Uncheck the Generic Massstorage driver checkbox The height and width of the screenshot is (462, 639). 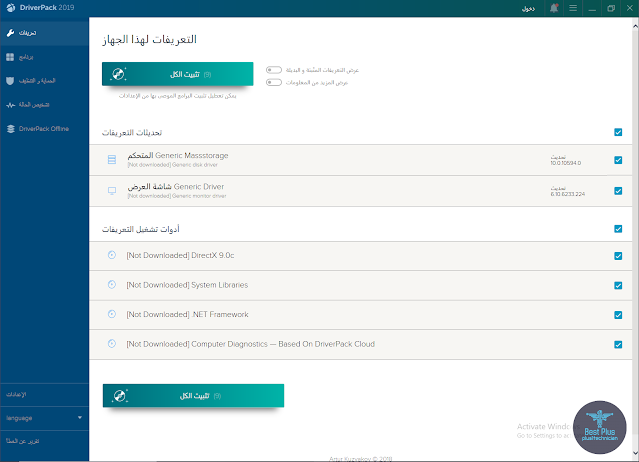tap(618, 160)
